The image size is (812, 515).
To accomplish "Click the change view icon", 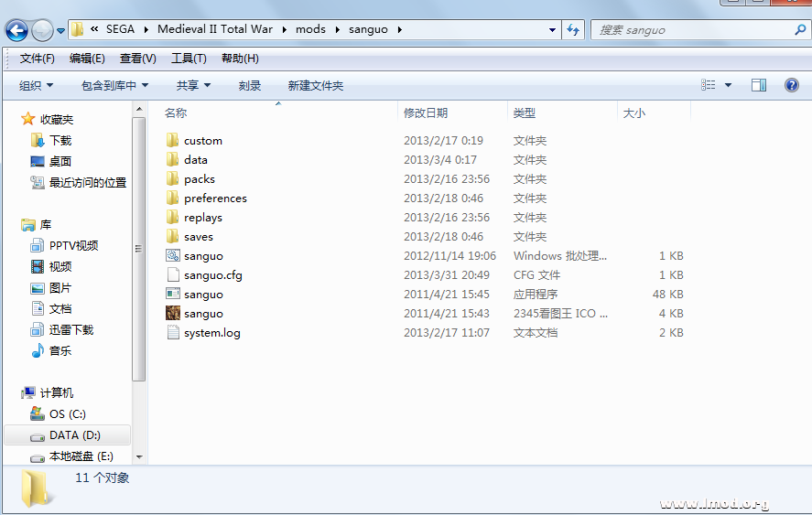I will coord(708,85).
